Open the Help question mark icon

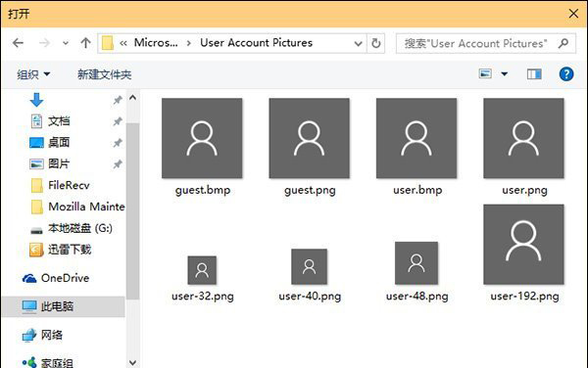(565, 74)
